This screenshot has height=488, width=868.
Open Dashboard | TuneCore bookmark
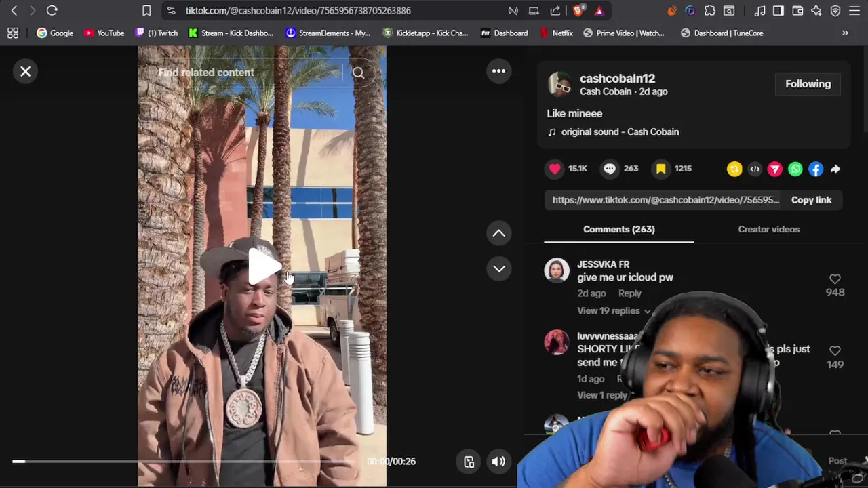coord(722,33)
